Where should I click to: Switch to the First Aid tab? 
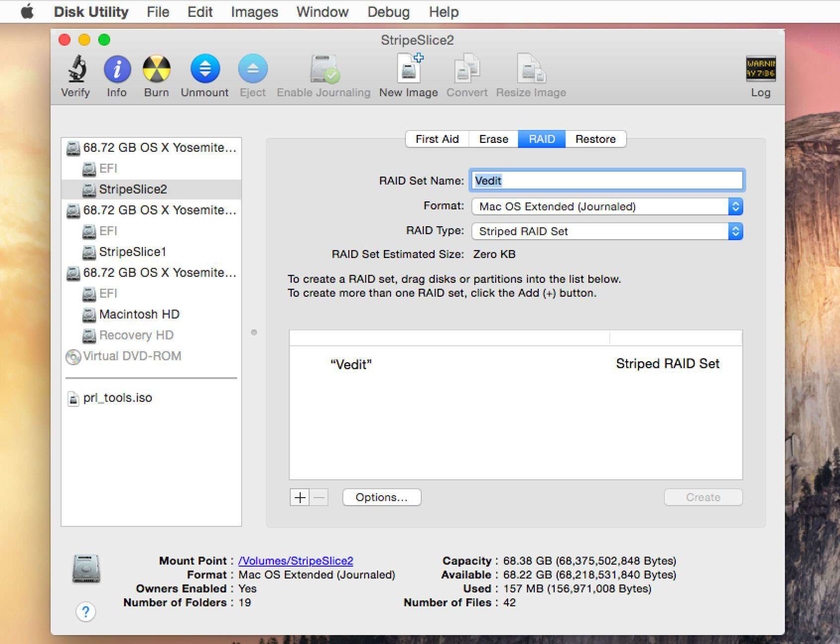click(437, 139)
